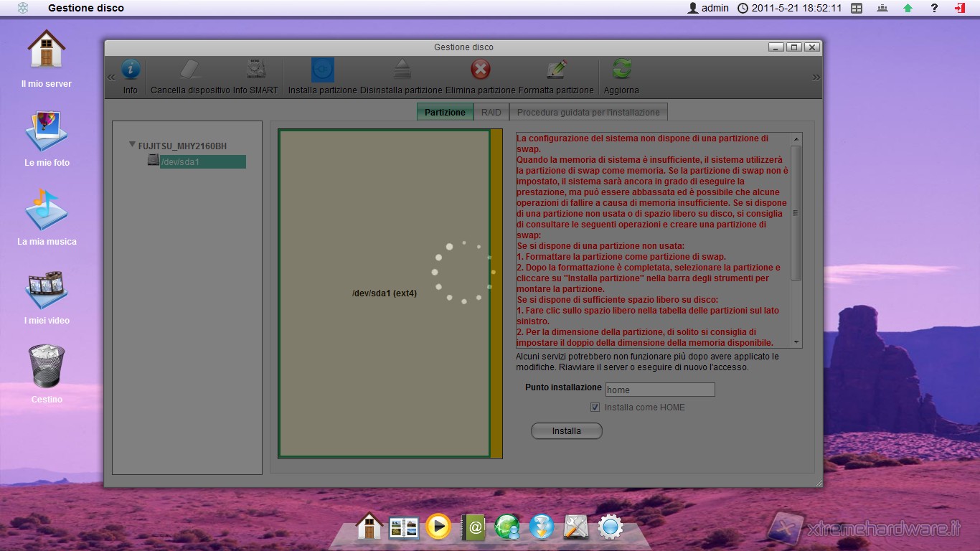Click the Installa partizione toolbar icon
Viewport: 980px width, 551px height.
click(322, 70)
